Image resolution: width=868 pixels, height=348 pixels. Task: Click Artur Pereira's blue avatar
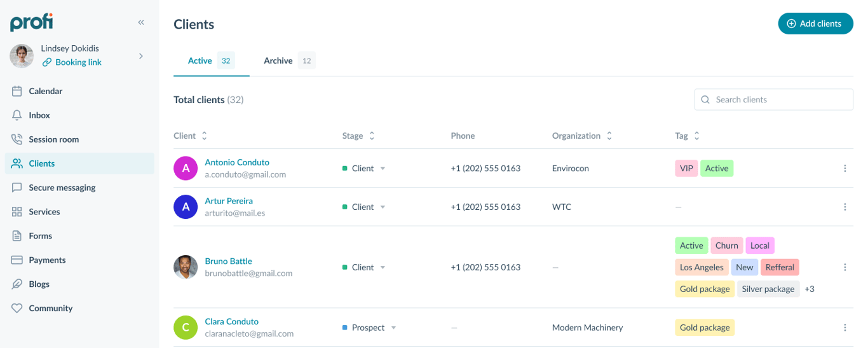tap(186, 207)
